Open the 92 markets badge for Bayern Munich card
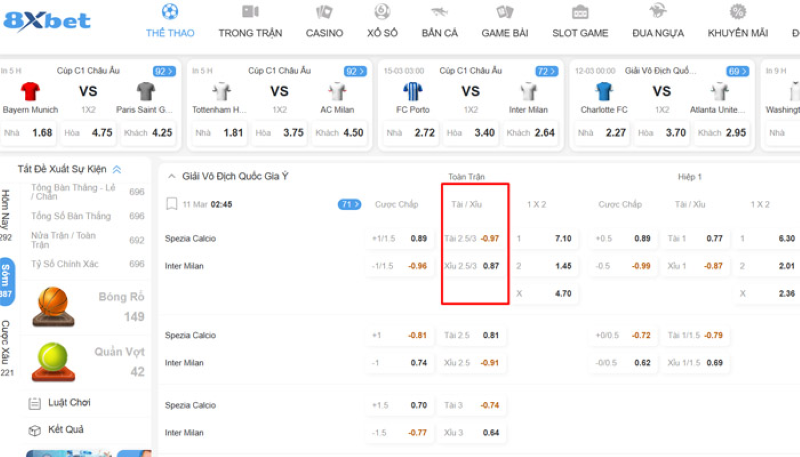 (164, 71)
